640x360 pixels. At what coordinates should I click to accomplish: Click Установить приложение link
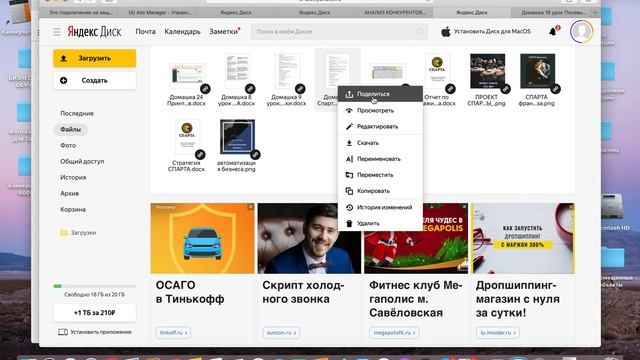95,332
